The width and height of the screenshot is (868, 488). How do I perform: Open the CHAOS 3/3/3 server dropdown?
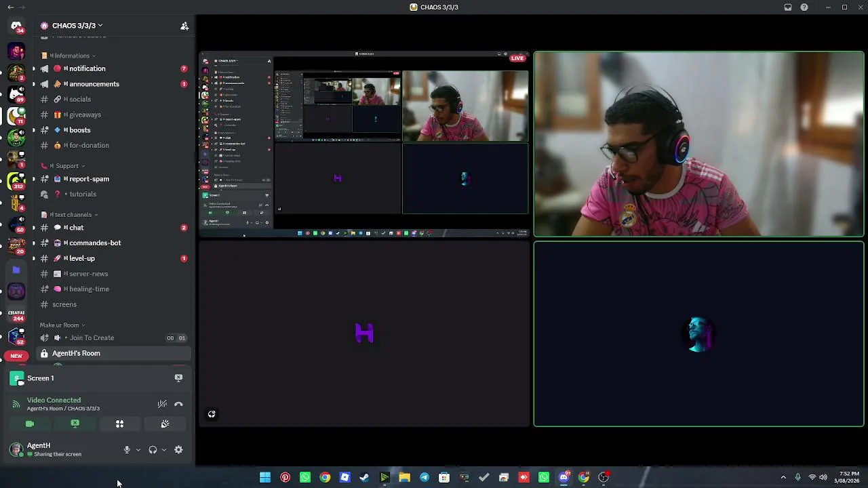(x=76, y=26)
